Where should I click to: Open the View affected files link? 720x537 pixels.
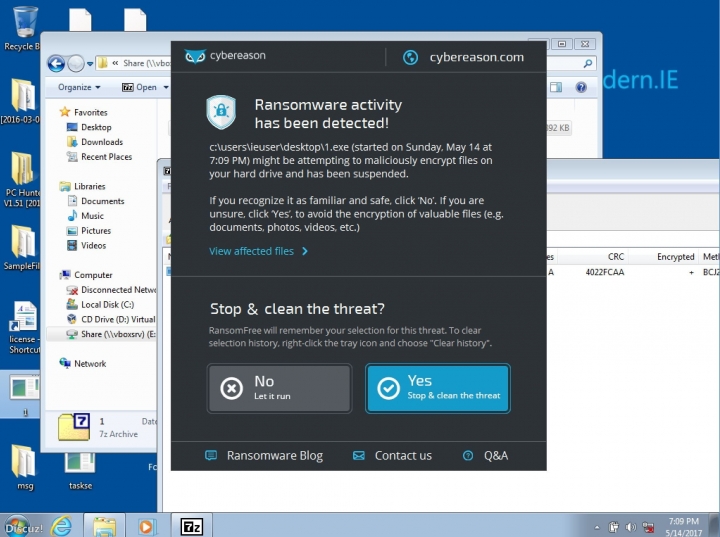(x=259, y=251)
